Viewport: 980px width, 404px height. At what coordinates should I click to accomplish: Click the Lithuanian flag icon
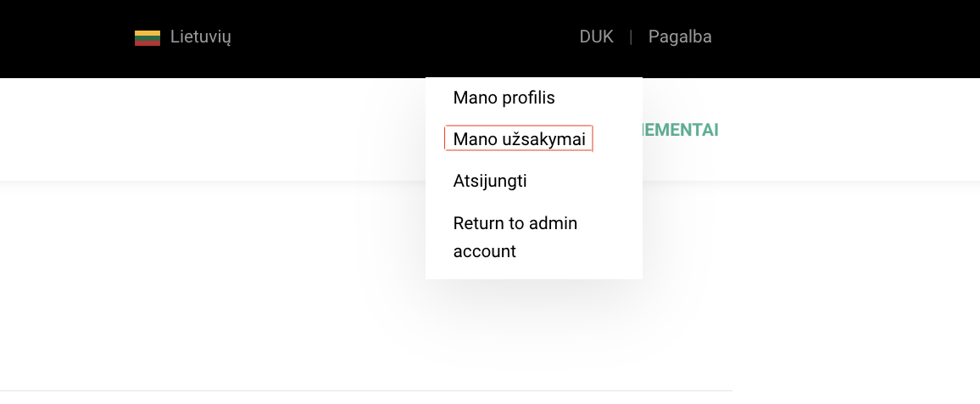click(x=148, y=38)
